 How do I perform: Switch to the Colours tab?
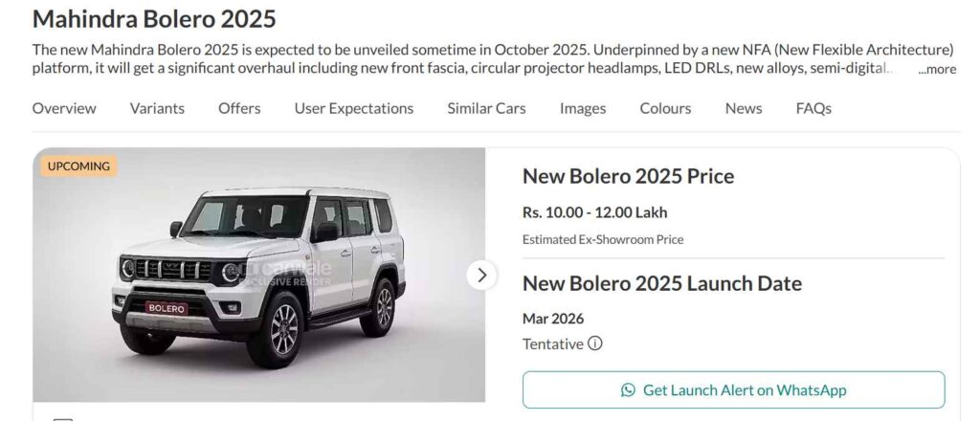(665, 108)
